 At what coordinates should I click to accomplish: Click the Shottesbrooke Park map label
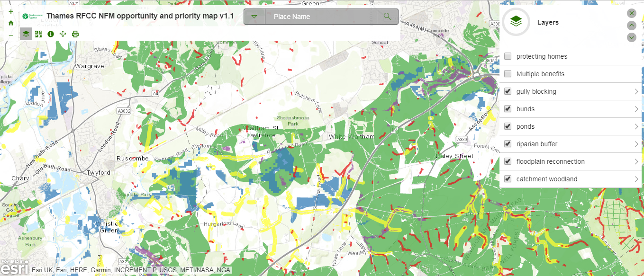[x=293, y=121]
